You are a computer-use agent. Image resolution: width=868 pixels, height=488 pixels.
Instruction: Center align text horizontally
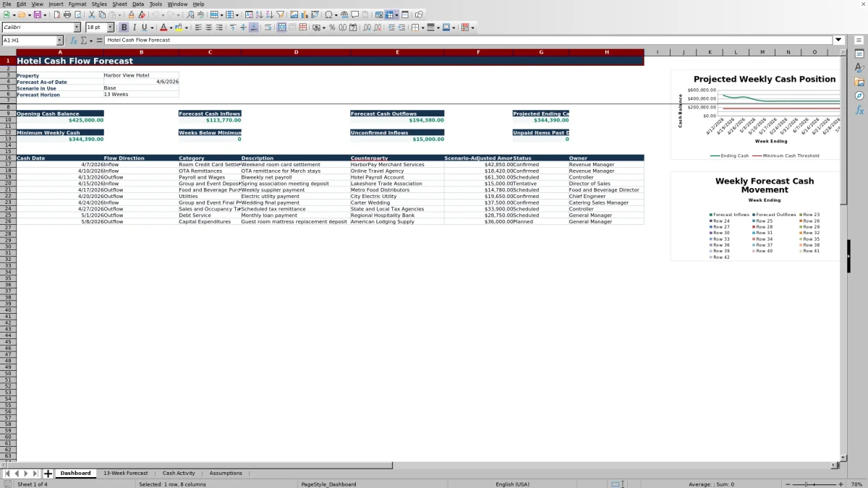[208, 27]
